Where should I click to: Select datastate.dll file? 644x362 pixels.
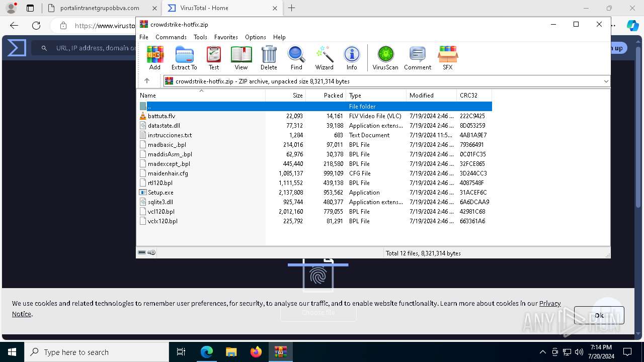tap(314, 126)
